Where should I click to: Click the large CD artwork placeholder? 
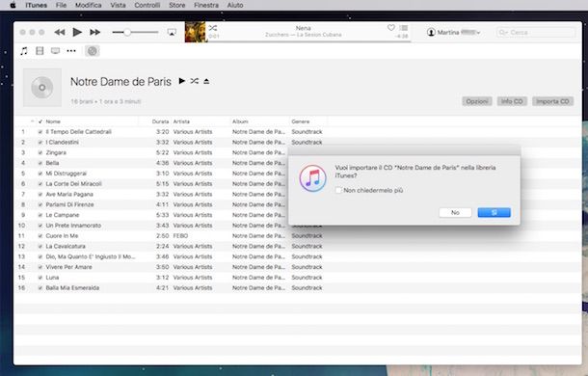pos(42,88)
